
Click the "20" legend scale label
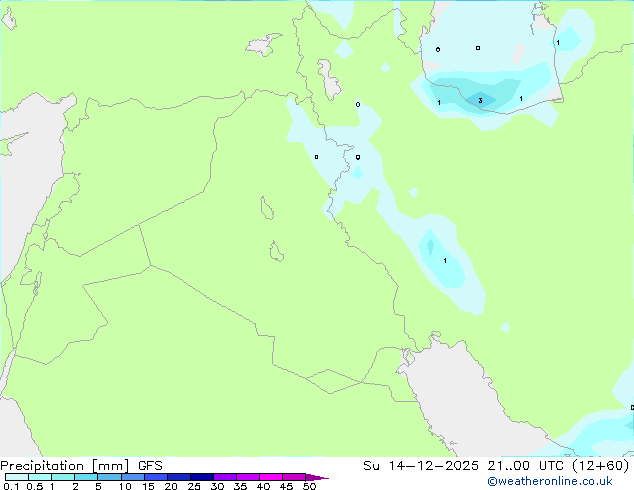(x=171, y=486)
